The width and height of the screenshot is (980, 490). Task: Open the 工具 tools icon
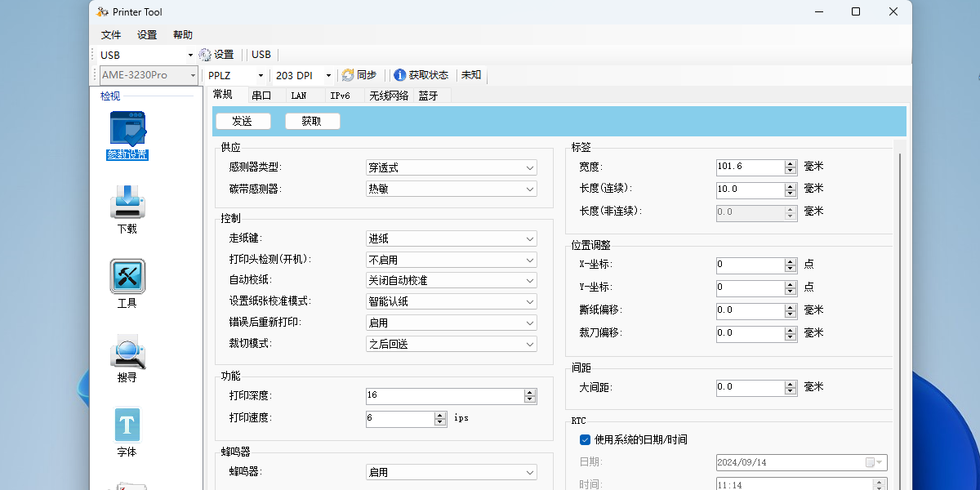[127, 276]
